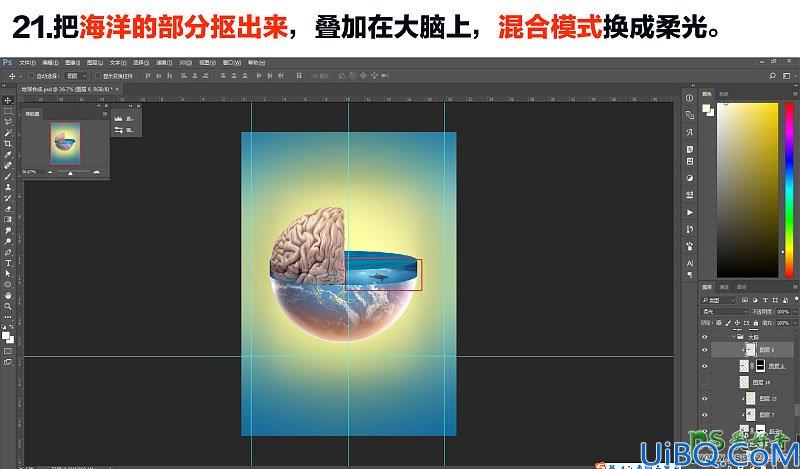The image size is (800, 469).
Task: Open the 滤镜 (Filter) menu
Action: 164,63
